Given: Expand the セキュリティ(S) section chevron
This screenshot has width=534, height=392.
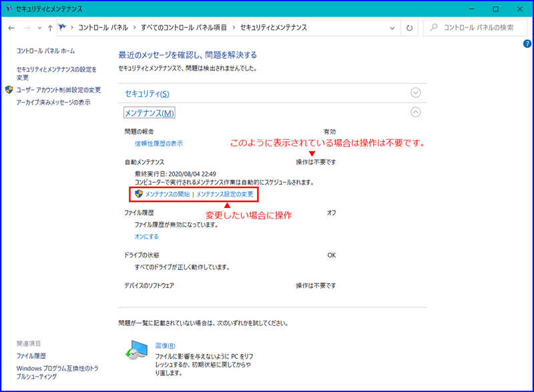Looking at the screenshot, I should [x=415, y=93].
